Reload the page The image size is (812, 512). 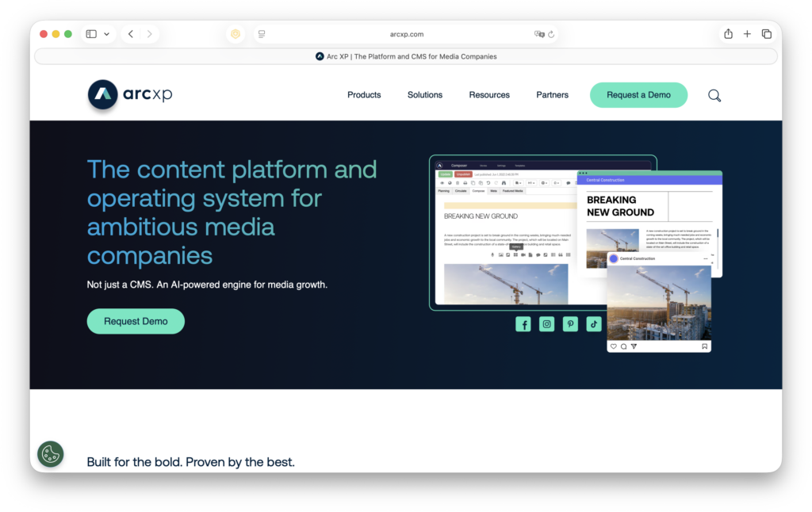click(x=551, y=34)
